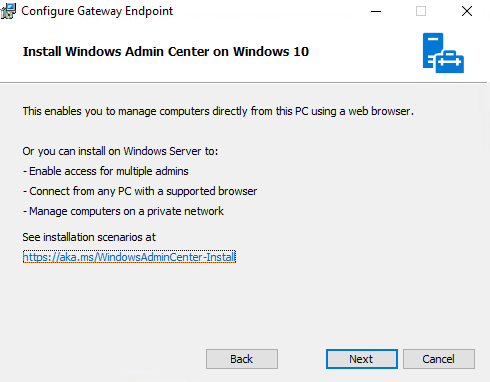Viewport: 490px width, 382px height.
Task: Click 'Manage computers on a private network' bullet
Action: (123, 211)
